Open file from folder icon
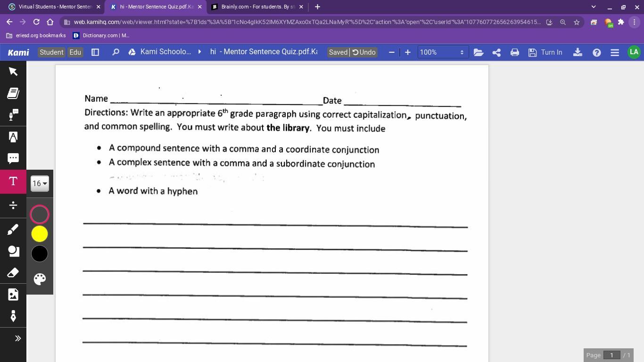The height and width of the screenshot is (362, 644). tap(479, 52)
